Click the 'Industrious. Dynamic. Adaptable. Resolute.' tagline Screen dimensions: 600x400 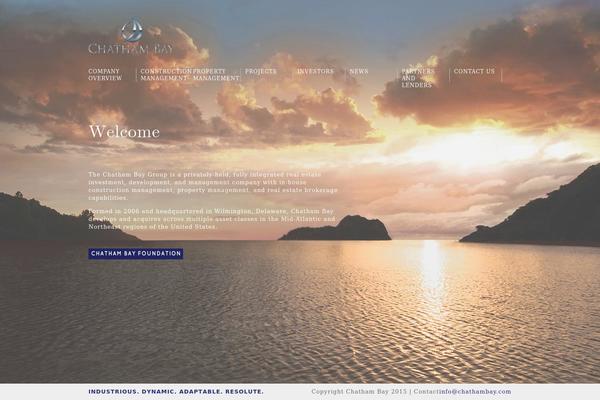point(176,392)
